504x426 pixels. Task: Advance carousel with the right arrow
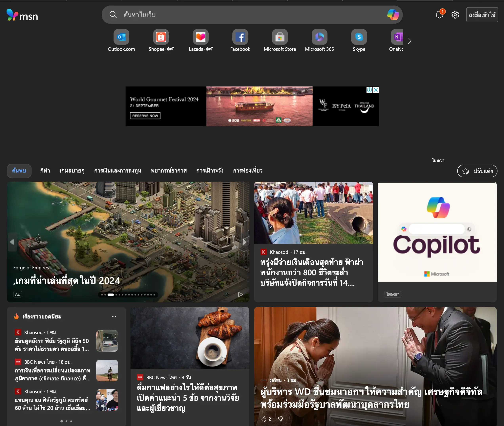tap(244, 242)
